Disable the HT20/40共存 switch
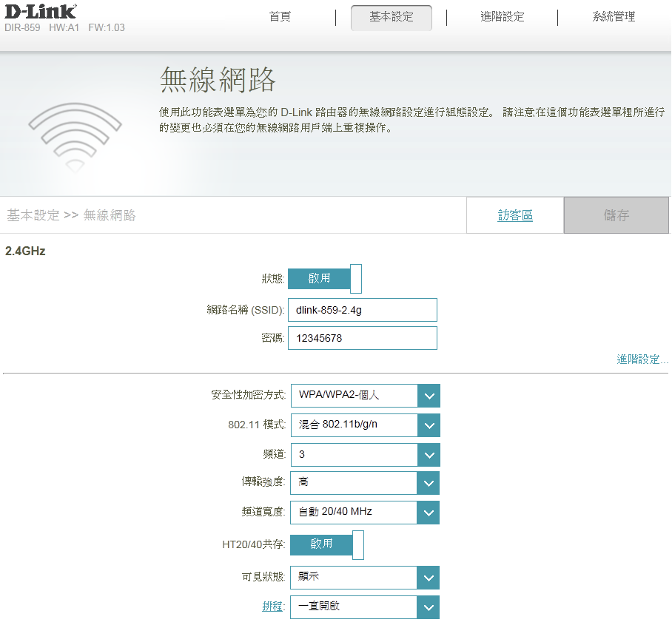Screen dimensions: 672x625 (x=326, y=544)
